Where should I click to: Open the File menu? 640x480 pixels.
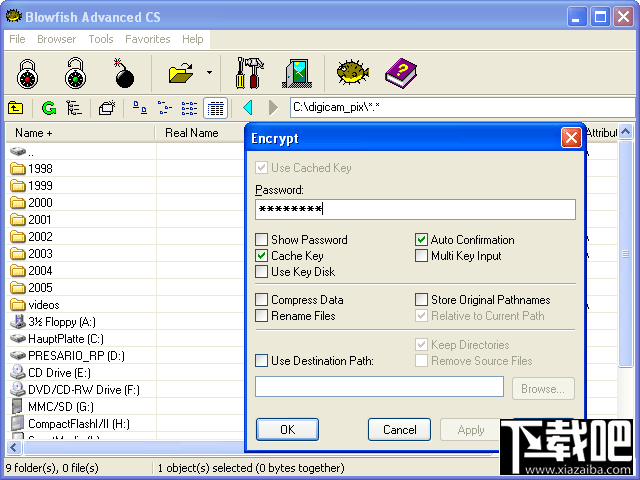click(x=17, y=39)
